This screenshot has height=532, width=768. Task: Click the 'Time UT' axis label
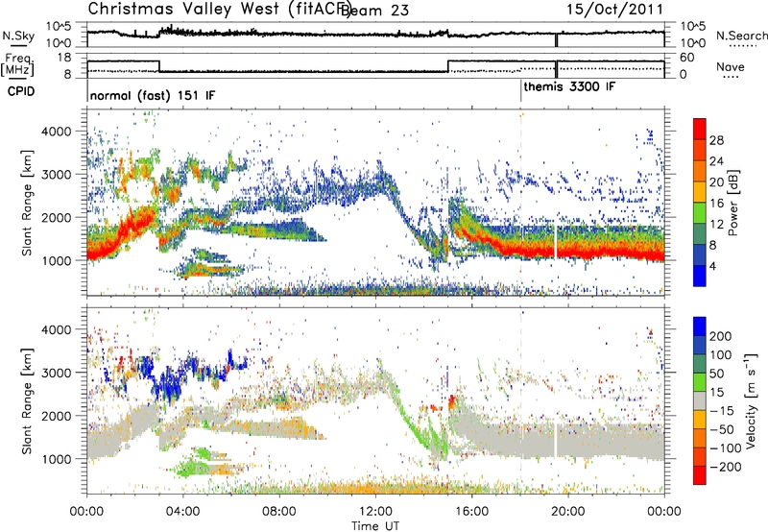[375, 525]
